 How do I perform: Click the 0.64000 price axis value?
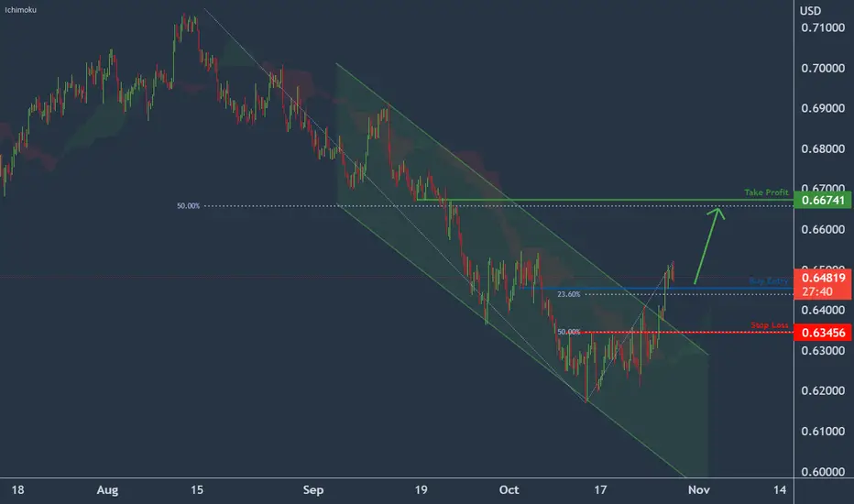[823, 310]
